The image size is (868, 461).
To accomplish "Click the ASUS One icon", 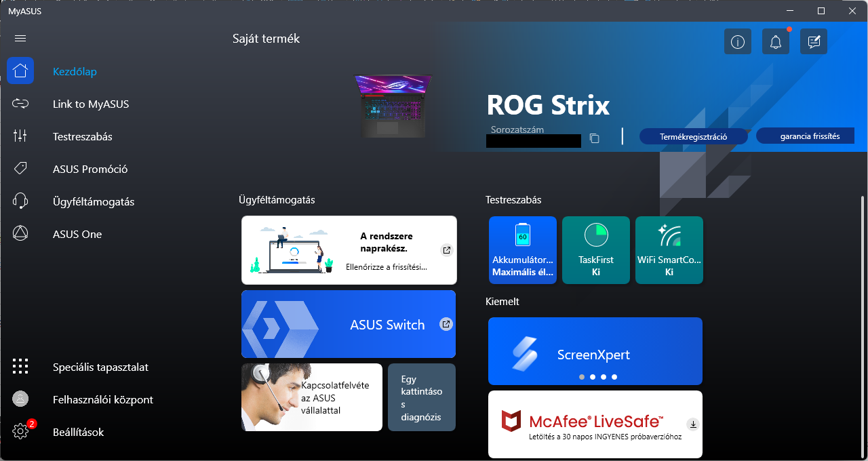I will pyautogui.click(x=20, y=234).
